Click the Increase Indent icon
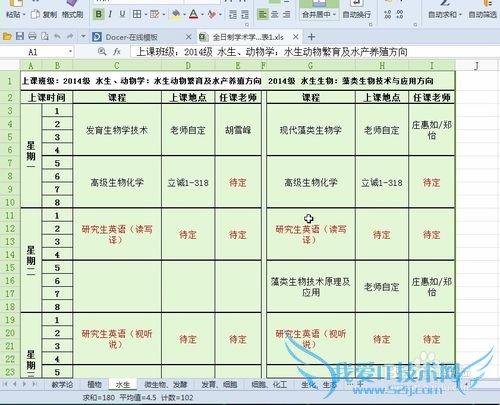Viewport: 500px width, 405px height. pyautogui.click(x=245, y=14)
